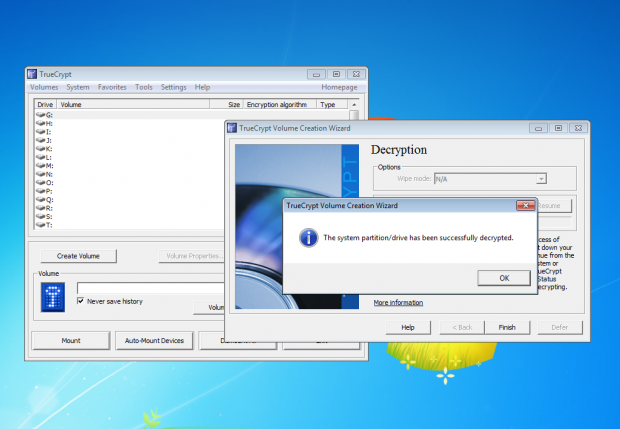This screenshot has width=620, height=429.
Task: Select drive M: icon in the list
Action: coord(41,165)
